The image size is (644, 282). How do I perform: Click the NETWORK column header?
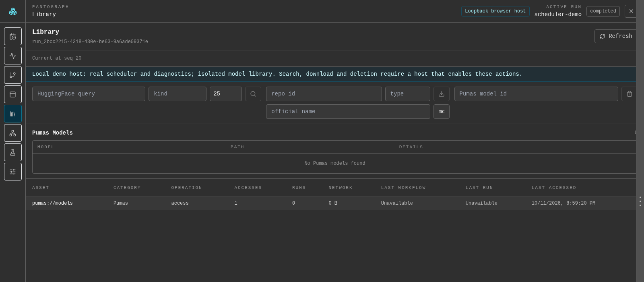[341, 188]
